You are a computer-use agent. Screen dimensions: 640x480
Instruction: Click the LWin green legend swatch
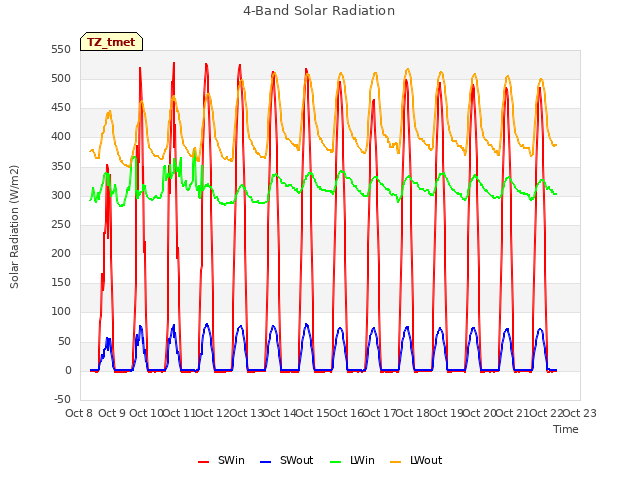pos(335,462)
